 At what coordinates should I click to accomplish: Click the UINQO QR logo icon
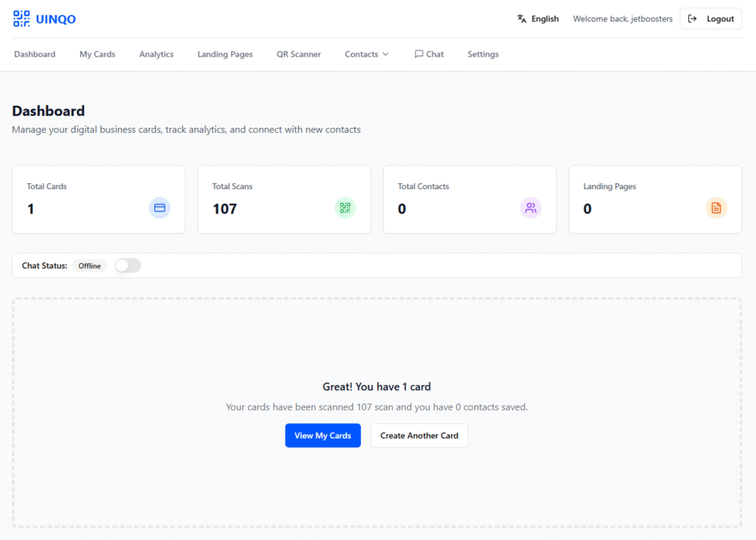21,19
